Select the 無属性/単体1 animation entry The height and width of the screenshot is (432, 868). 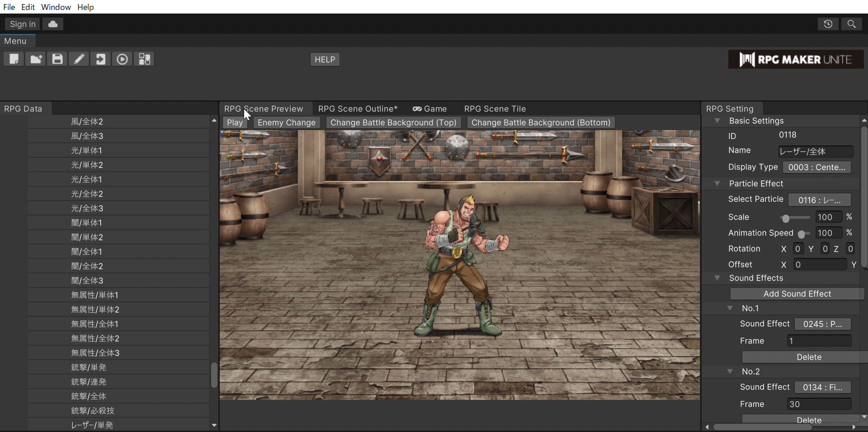click(118, 295)
